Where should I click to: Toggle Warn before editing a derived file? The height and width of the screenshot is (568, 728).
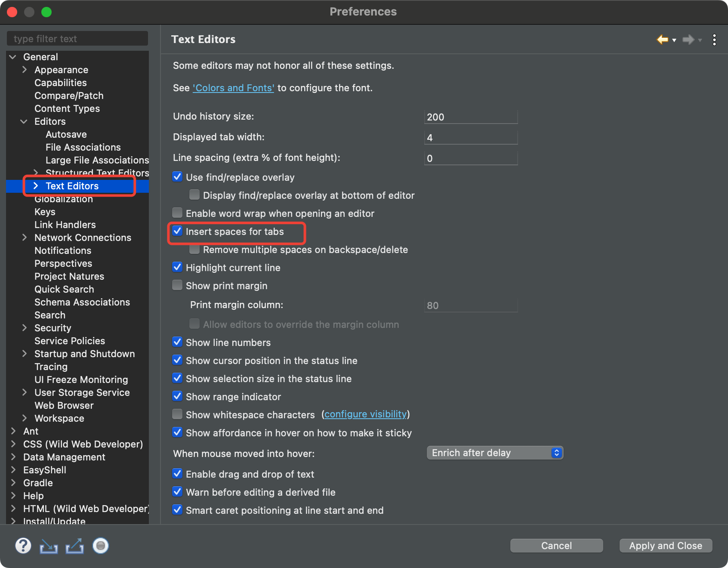(x=177, y=492)
